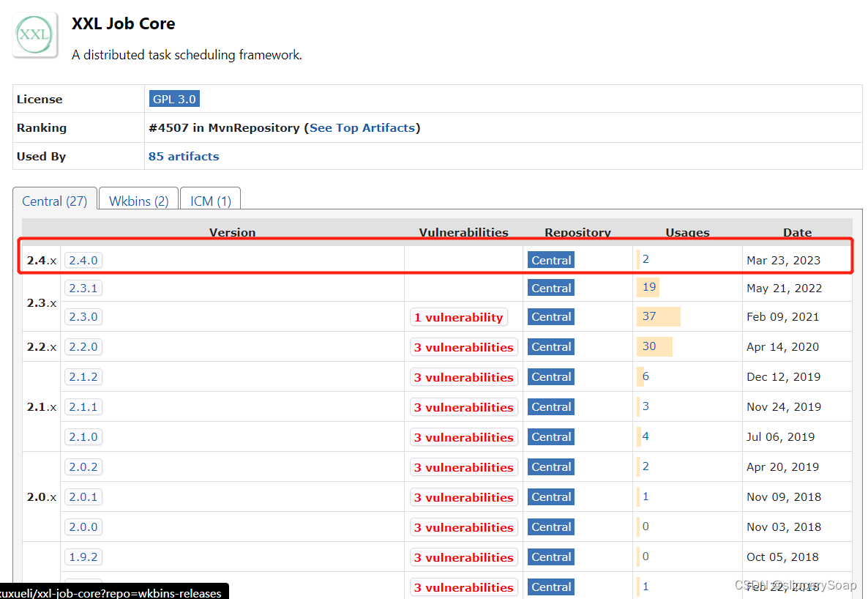Image resolution: width=868 pixels, height=599 pixels.
Task: Open the 6 usages link for version 2.1.2
Action: click(646, 376)
